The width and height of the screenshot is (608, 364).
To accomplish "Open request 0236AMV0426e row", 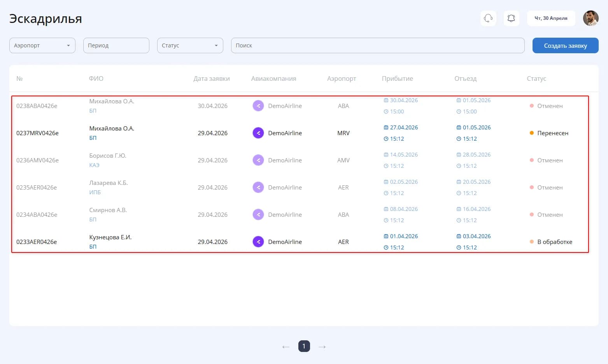I will click(300, 160).
